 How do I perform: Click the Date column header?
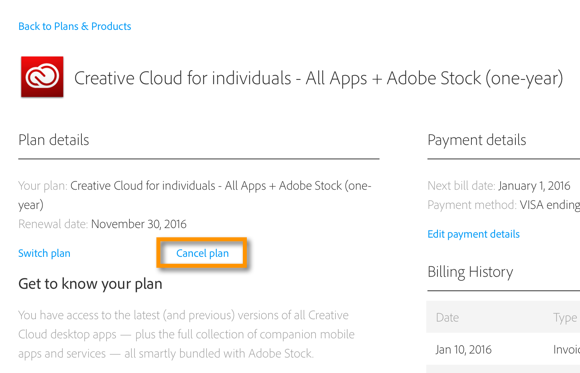pyautogui.click(x=447, y=317)
